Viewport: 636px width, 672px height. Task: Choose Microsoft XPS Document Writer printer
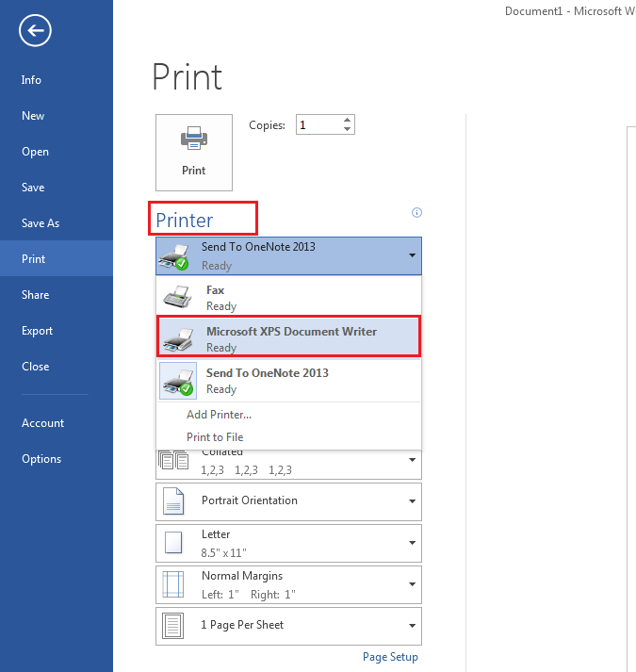(288, 336)
